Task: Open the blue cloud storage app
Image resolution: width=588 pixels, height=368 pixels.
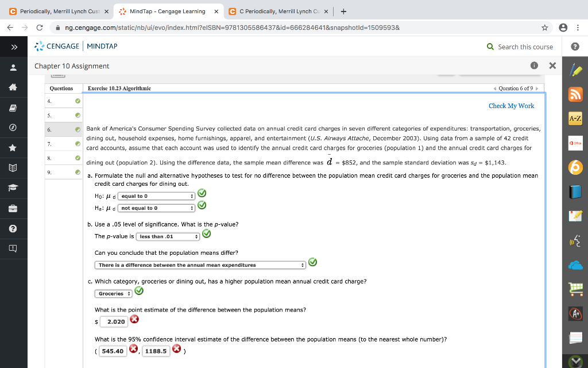Action: pyautogui.click(x=575, y=265)
